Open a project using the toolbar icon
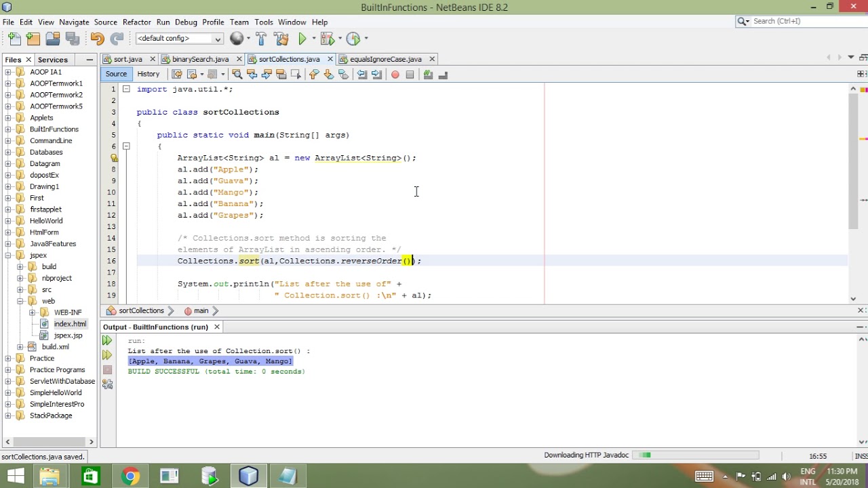The width and height of the screenshot is (868, 488). click(52, 39)
